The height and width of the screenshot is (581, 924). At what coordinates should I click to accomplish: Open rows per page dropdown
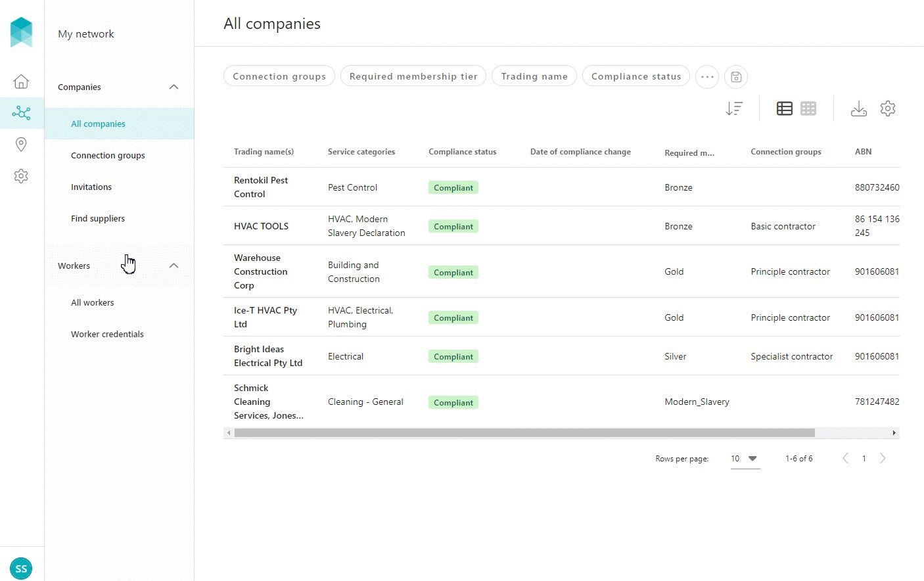[745, 459]
